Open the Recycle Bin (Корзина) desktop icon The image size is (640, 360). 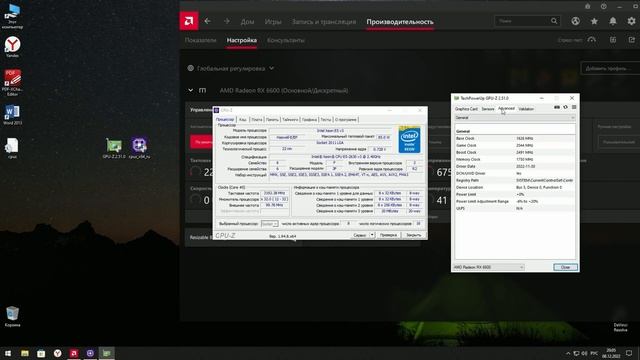tap(12, 317)
